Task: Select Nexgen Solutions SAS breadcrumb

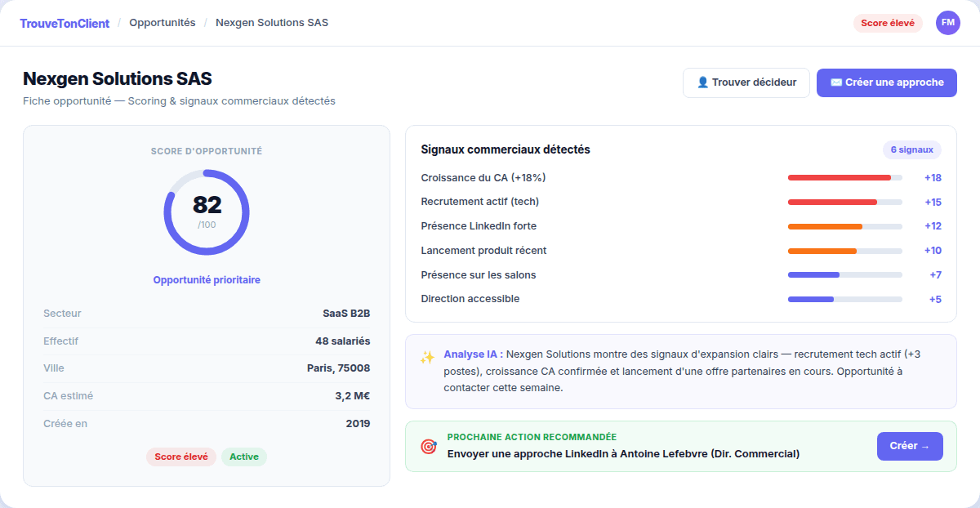Action: pyautogui.click(x=272, y=23)
